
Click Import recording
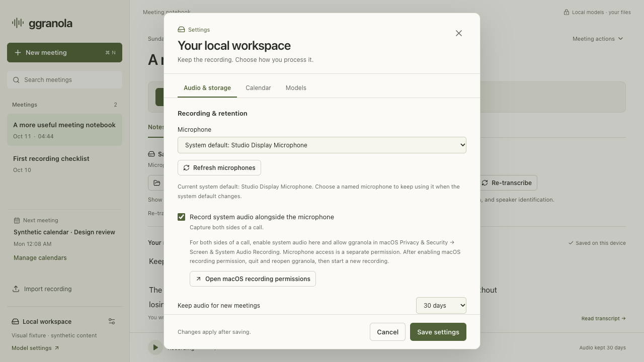point(42,289)
